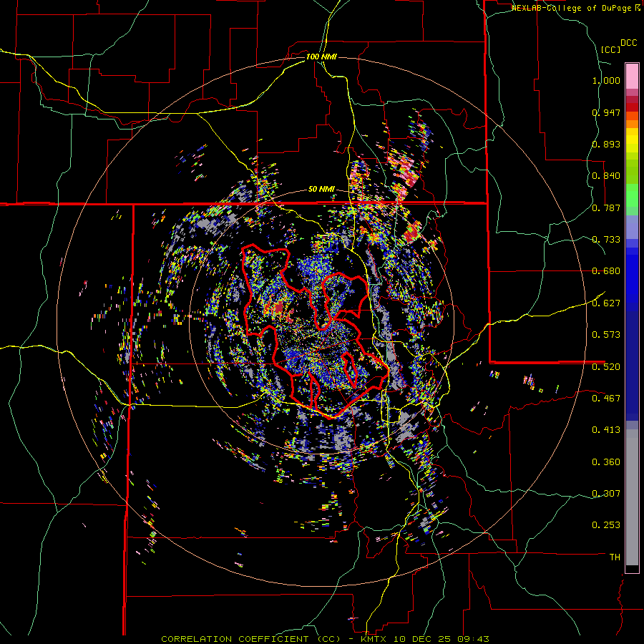Pick the bright green color bar segment

(x=632, y=195)
